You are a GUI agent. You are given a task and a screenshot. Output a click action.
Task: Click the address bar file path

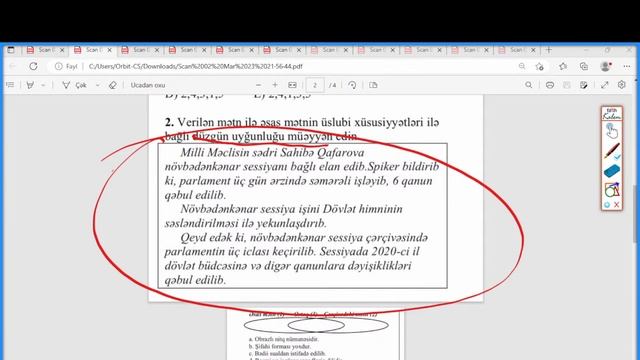coord(196,66)
